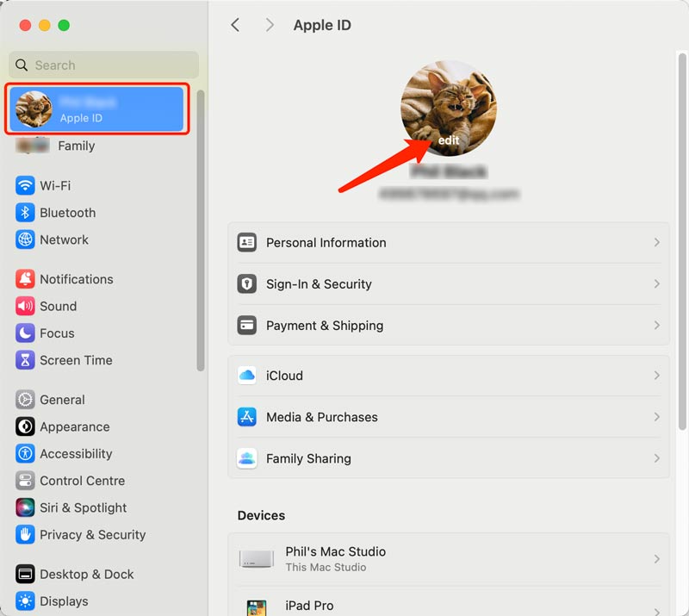The height and width of the screenshot is (616, 689).
Task: Open Focus moon icon
Action: [x=25, y=333]
